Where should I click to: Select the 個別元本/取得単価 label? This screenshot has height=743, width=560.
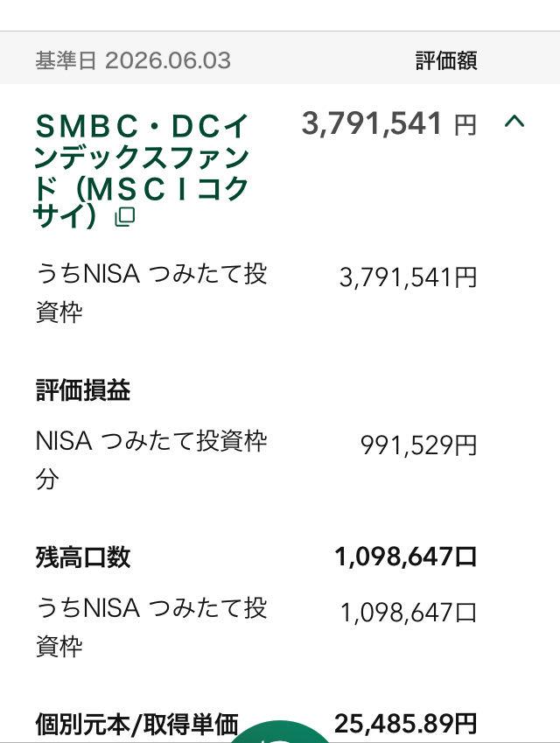point(136,725)
